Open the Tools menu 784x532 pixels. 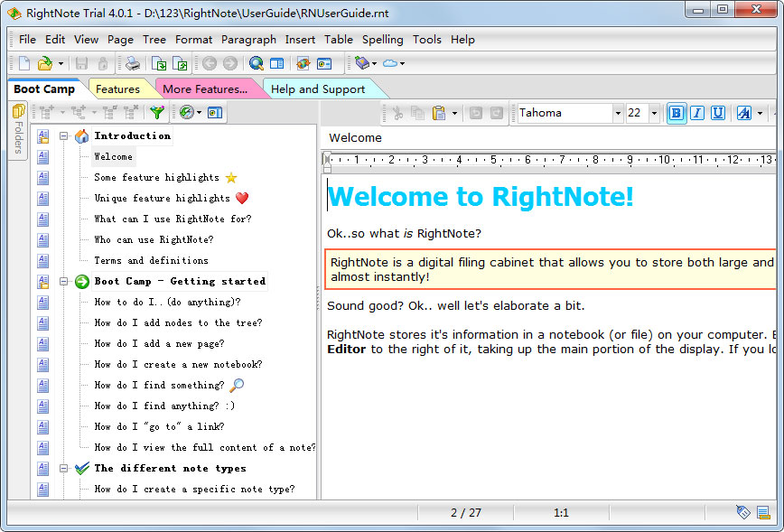426,40
